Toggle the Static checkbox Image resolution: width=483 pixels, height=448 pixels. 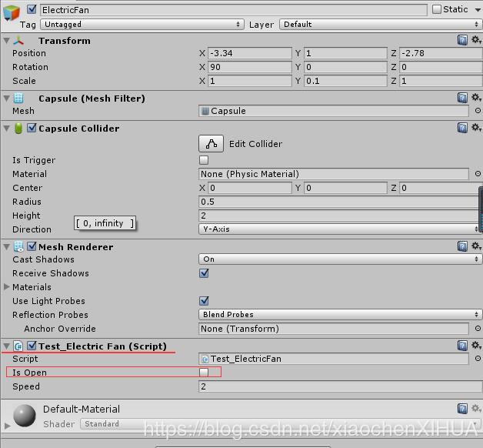[437, 9]
